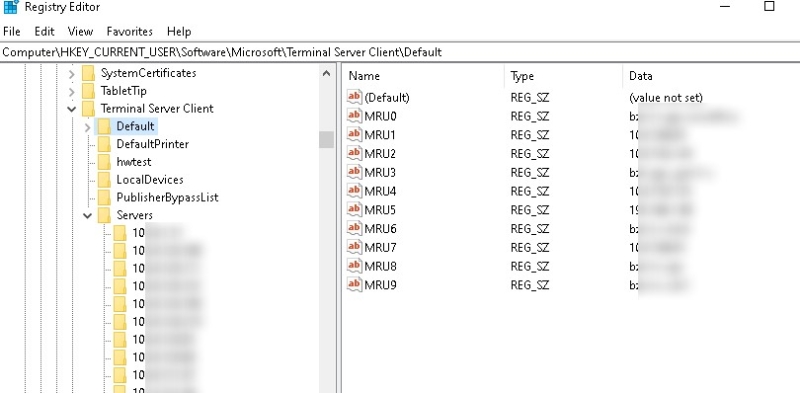Click the Registry Editor title bar icon
The height and width of the screenshot is (393, 800).
11,7
